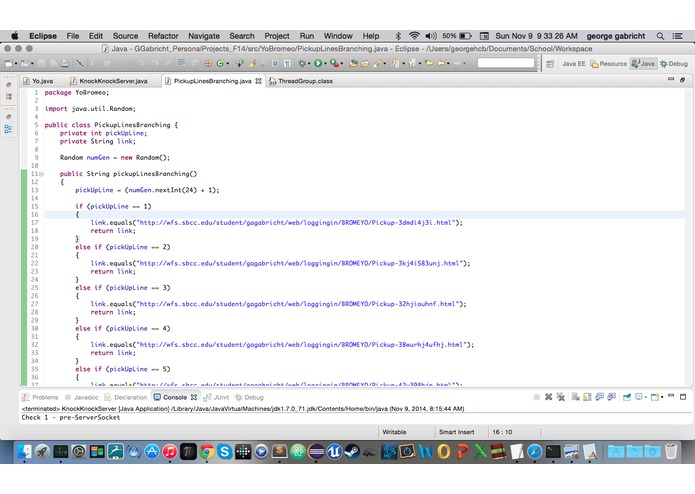The image size is (695, 494).
Task: Open the JUnit view tab
Action: point(216,397)
